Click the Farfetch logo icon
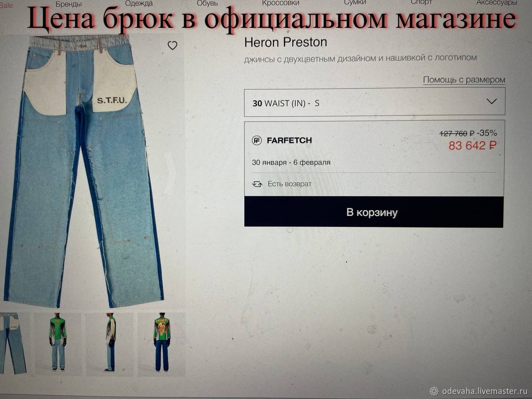 click(257, 140)
